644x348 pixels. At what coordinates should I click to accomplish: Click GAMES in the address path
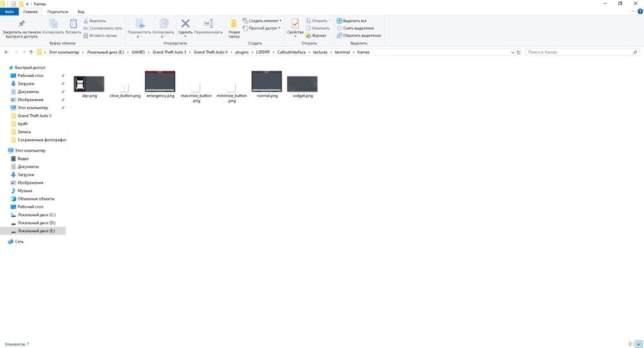(138, 52)
